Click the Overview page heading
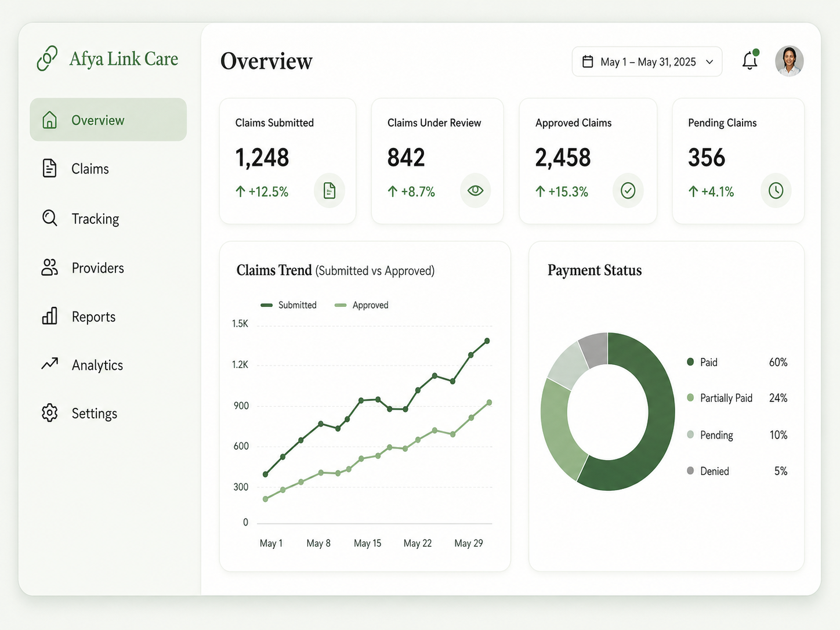 266,61
